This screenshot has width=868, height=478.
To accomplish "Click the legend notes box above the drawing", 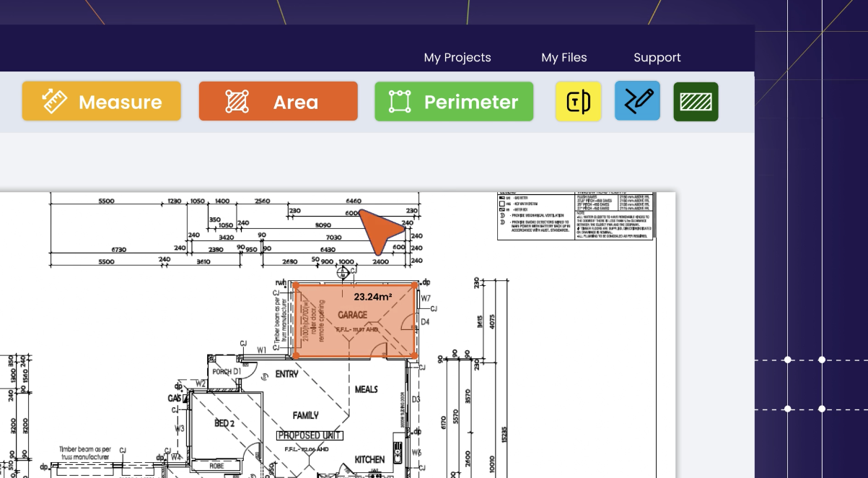I will [x=575, y=215].
